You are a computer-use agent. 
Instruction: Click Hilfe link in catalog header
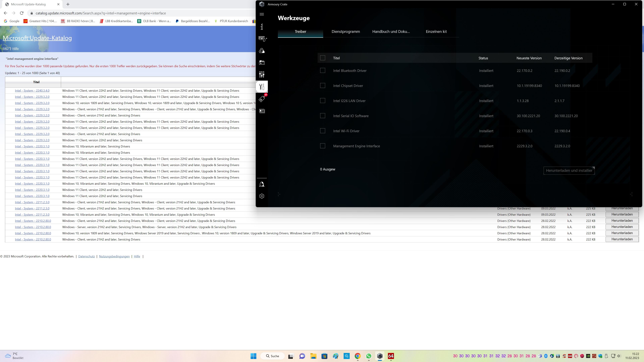pyautogui.click(x=15, y=48)
